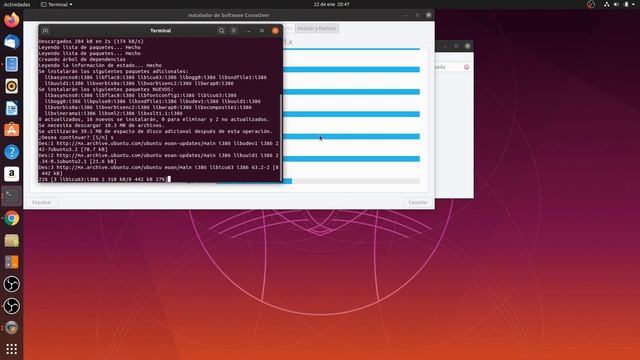Click the search field in background window

[x=452, y=67]
